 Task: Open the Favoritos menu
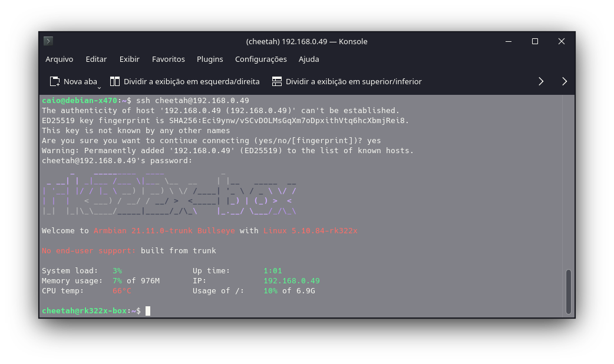coord(168,59)
